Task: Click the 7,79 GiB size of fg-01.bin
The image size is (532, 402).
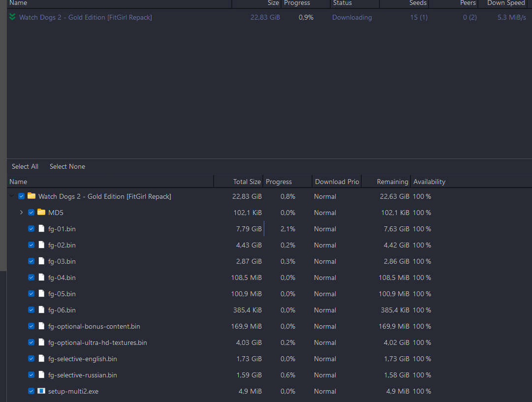Action: 249,229
